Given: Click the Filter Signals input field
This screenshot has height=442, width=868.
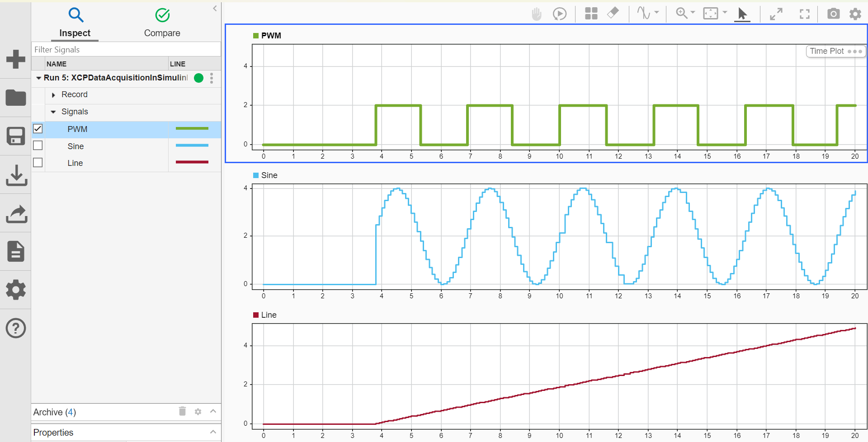Looking at the screenshot, I should (x=126, y=49).
